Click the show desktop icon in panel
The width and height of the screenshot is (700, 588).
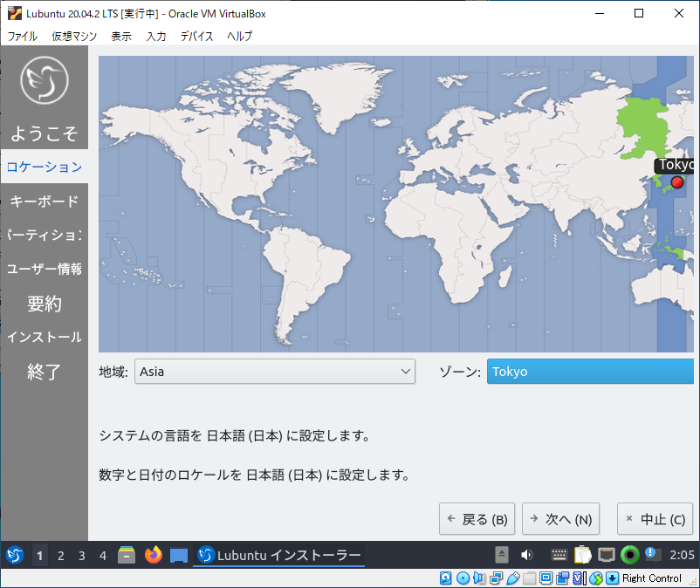coord(179,556)
